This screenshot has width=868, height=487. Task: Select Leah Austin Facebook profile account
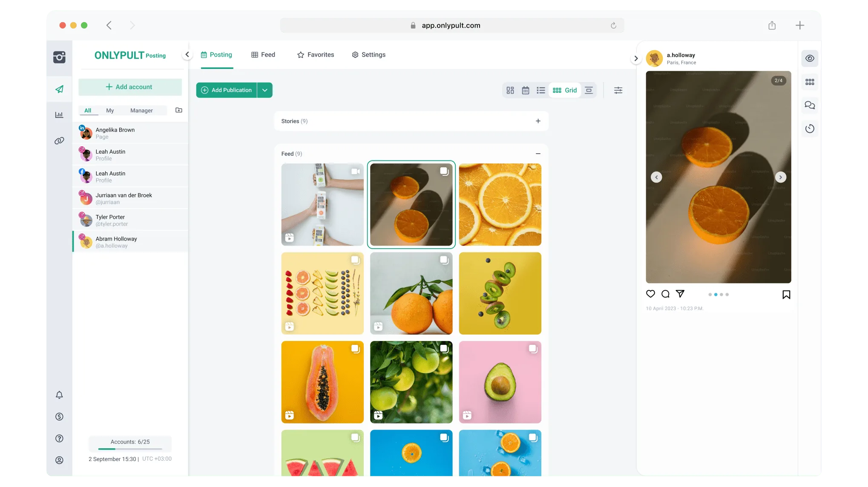point(130,177)
